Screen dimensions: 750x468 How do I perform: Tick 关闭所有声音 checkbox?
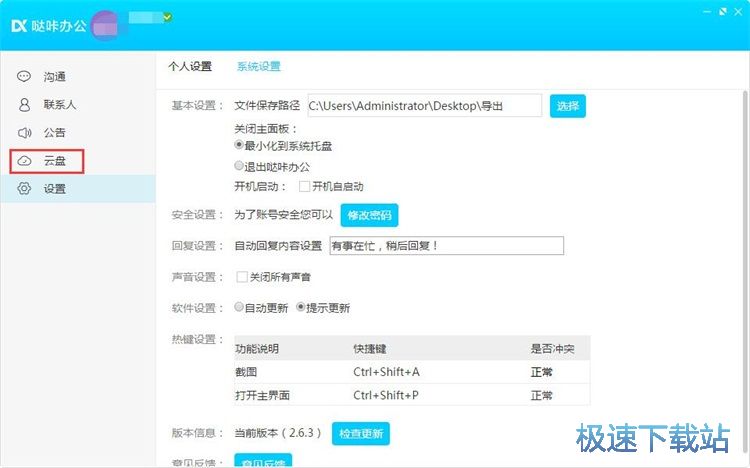point(242,277)
